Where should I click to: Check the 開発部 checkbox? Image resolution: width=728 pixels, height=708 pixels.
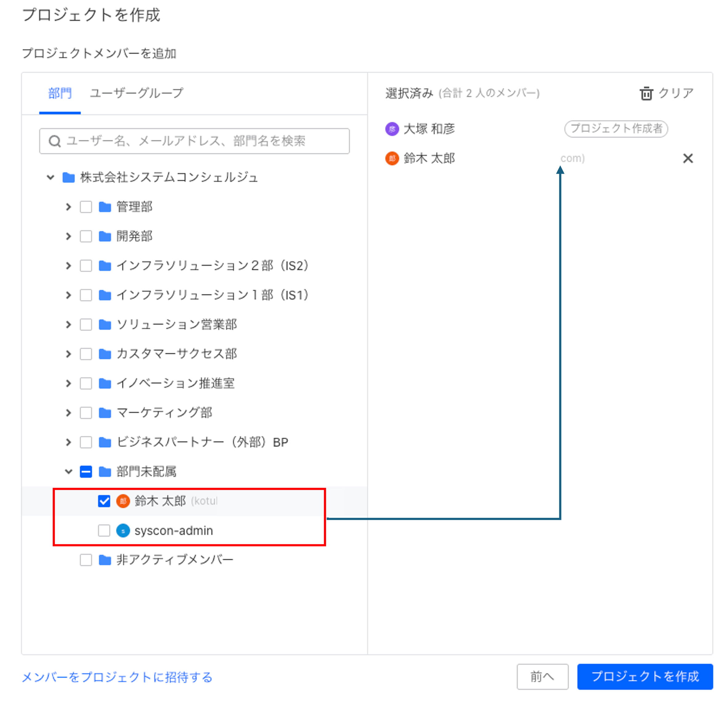[86, 236]
